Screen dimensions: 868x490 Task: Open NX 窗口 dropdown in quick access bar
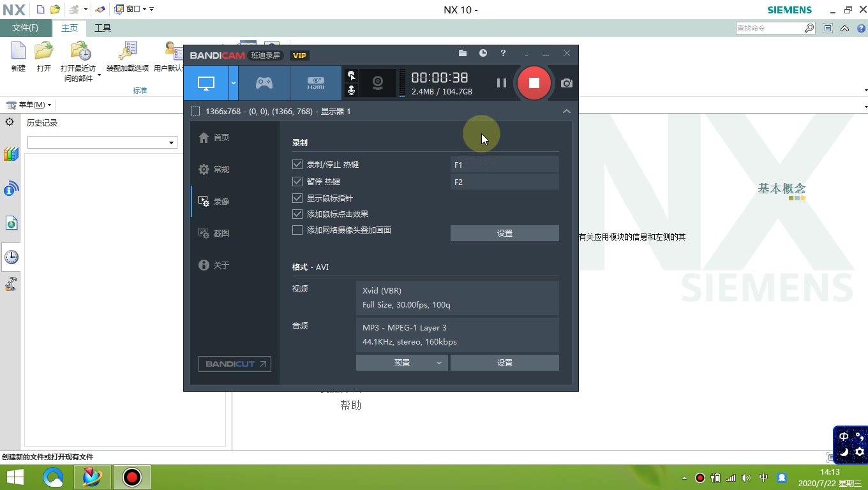click(131, 9)
